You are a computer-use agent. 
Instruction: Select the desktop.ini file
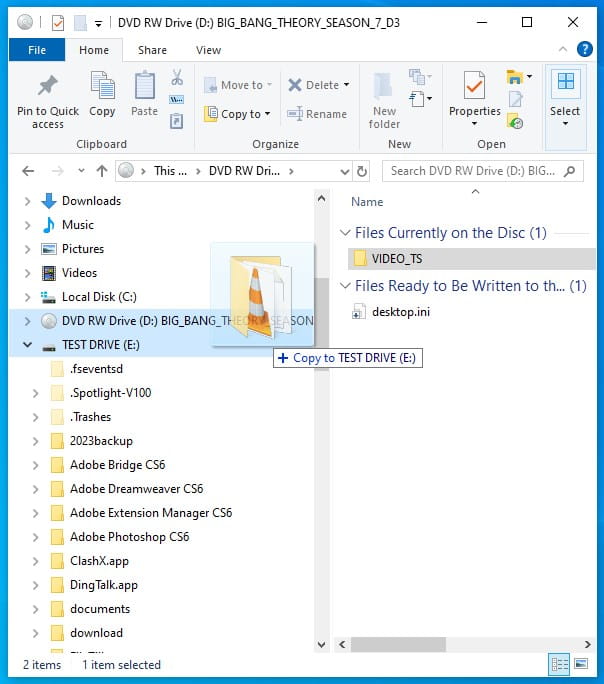[x=399, y=312]
